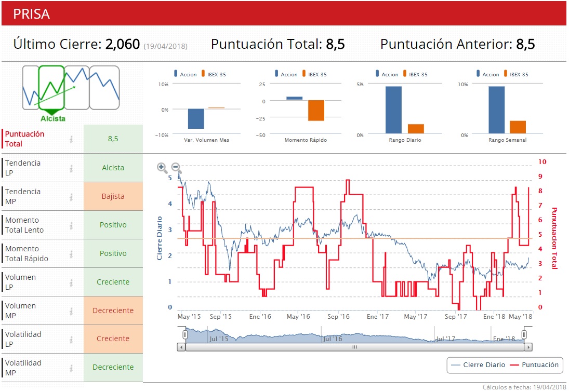Toggle Accion series in Momento Rápido chart

pyautogui.click(x=286, y=74)
